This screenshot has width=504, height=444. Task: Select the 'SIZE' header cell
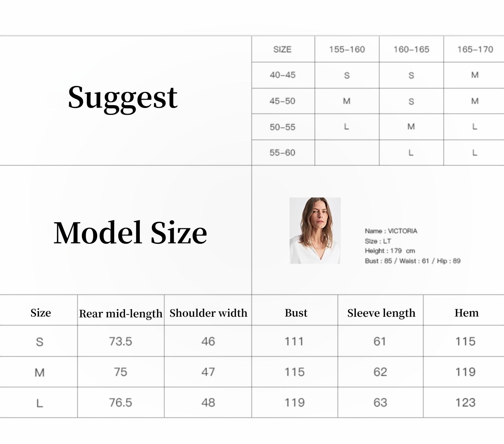(282, 49)
